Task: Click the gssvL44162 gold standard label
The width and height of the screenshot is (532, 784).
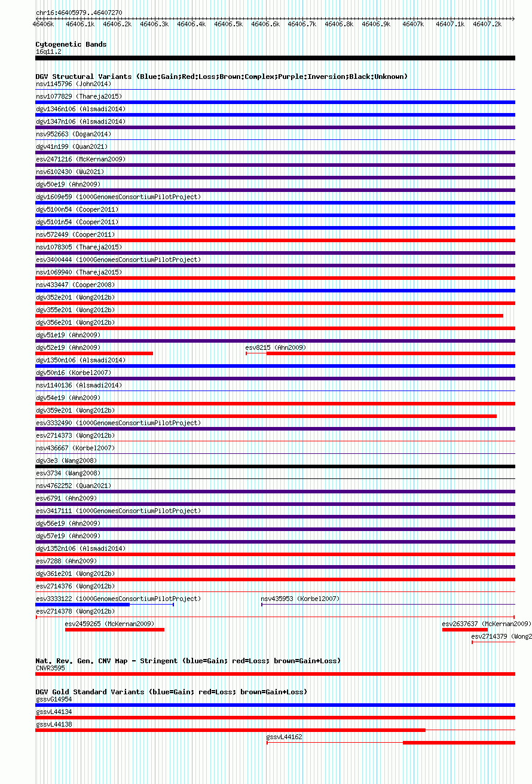Action: coord(285,737)
